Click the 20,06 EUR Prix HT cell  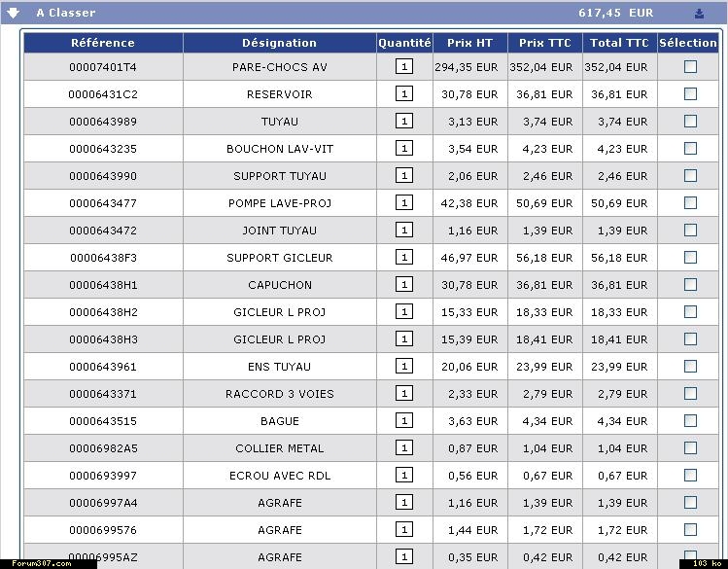pyautogui.click(x=469, y=367)
